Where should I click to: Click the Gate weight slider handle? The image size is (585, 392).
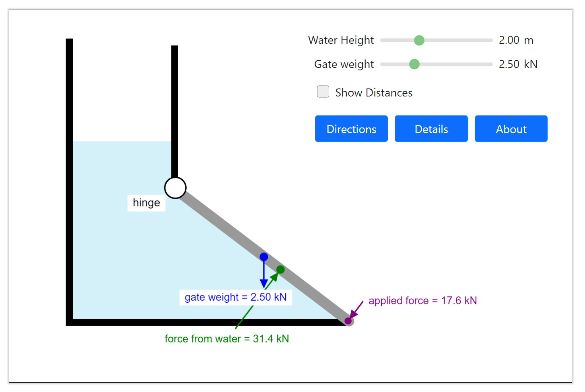click(414, 64)
